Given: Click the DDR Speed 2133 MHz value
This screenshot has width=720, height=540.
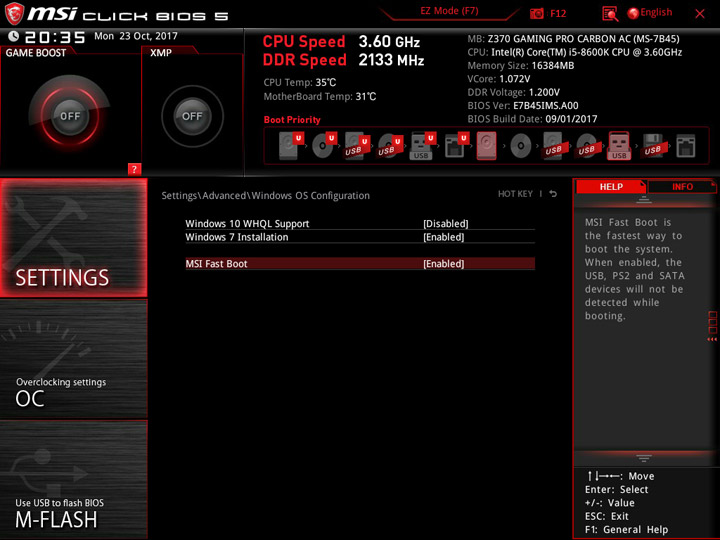Looking at the screenshot, I should click(391, 60).
